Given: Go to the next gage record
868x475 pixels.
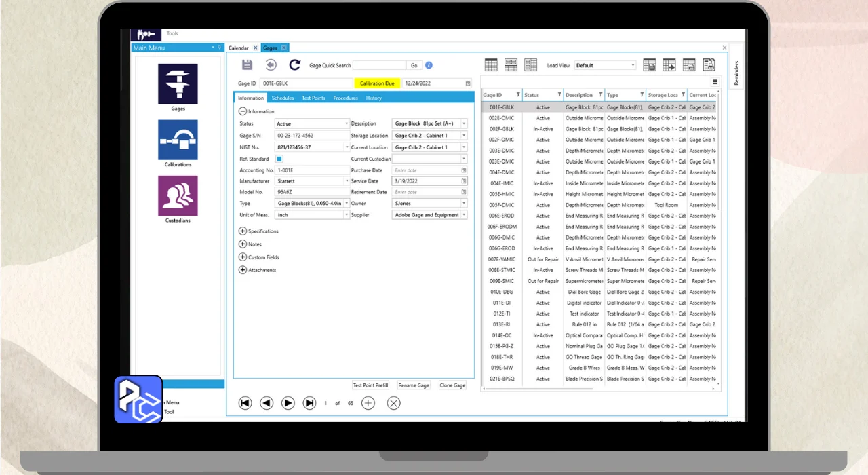Looking at the screenshot, I should coord(288,403).
